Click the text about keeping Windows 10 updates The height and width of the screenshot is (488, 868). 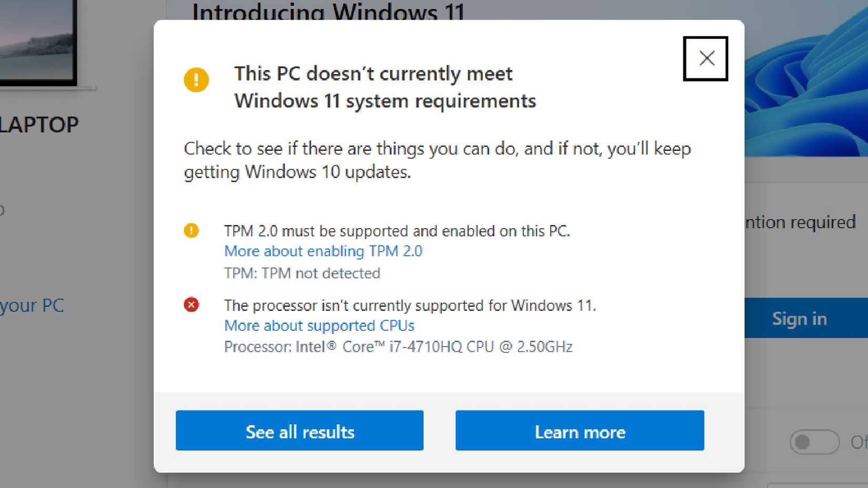click(437, 159)
